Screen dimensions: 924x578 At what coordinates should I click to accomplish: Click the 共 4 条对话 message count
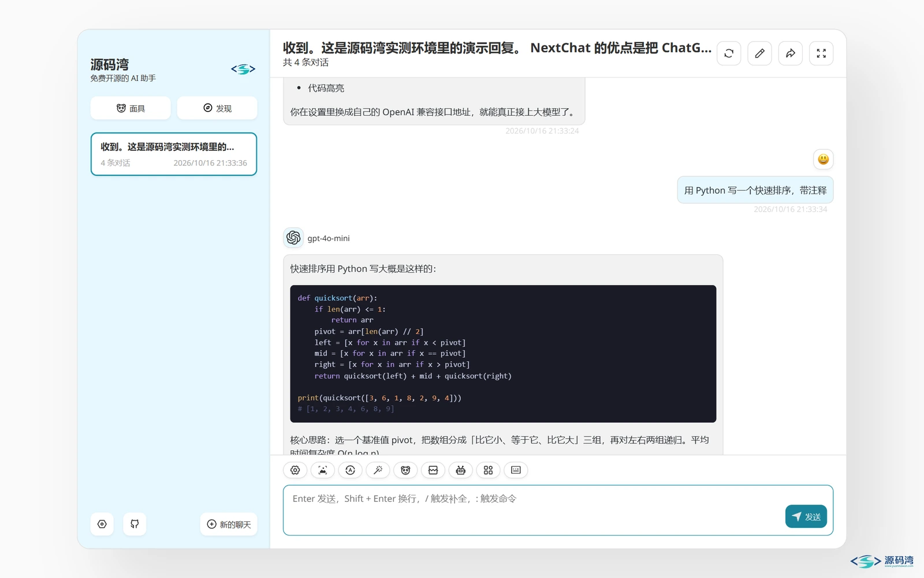(305, 62)
